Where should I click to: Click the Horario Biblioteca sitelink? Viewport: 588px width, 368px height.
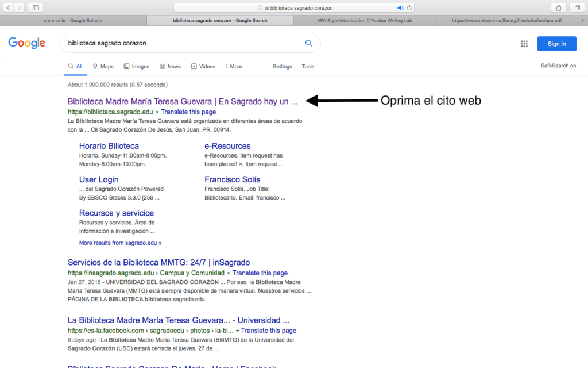109,146
